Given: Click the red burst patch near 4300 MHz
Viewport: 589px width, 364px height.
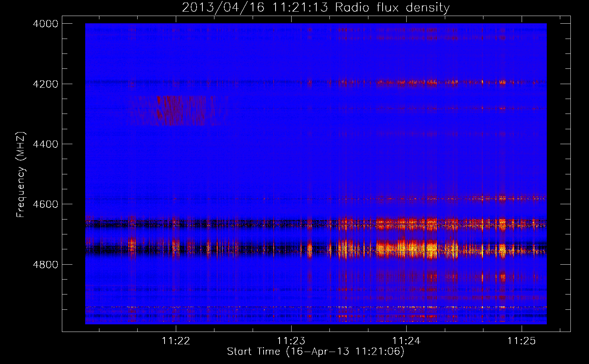Looking at the screenshot, I should (178, 111).
